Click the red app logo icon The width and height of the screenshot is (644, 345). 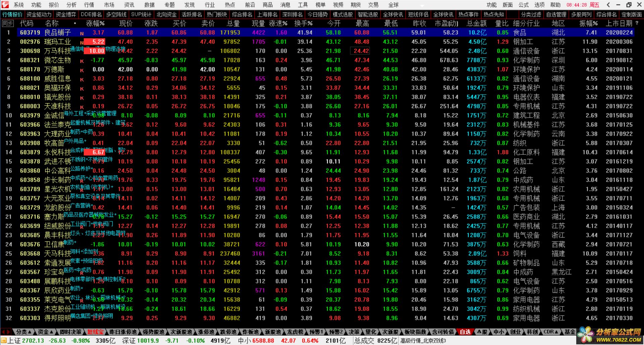click(x=5, y=5)
